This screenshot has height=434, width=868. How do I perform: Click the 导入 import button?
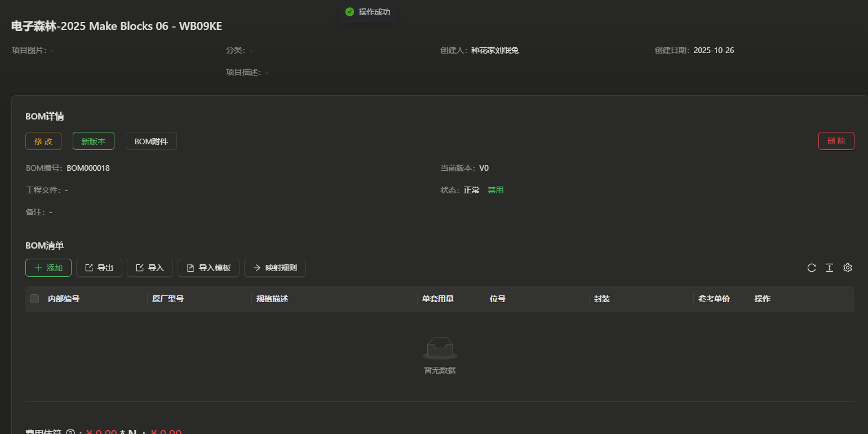click(150, 268)
